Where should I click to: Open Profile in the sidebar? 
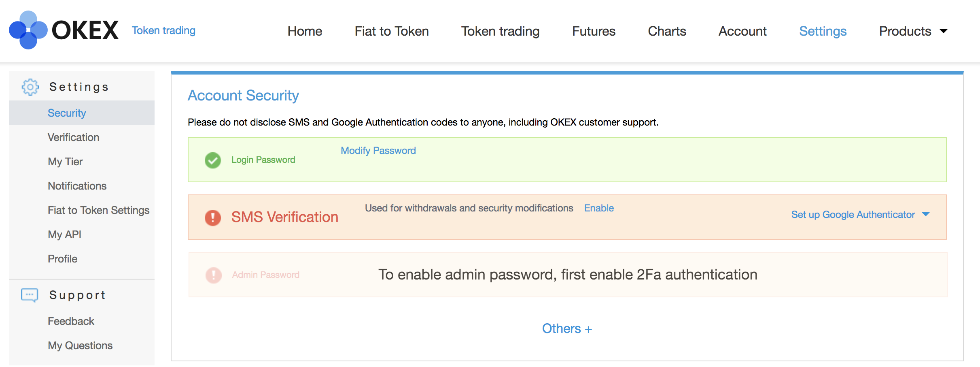[62, 259]
